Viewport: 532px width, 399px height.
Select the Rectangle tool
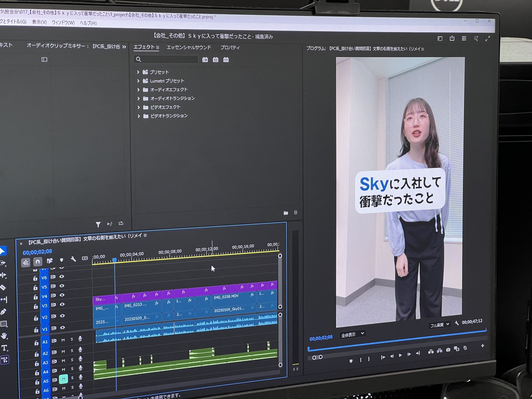[x=4, y=324]
